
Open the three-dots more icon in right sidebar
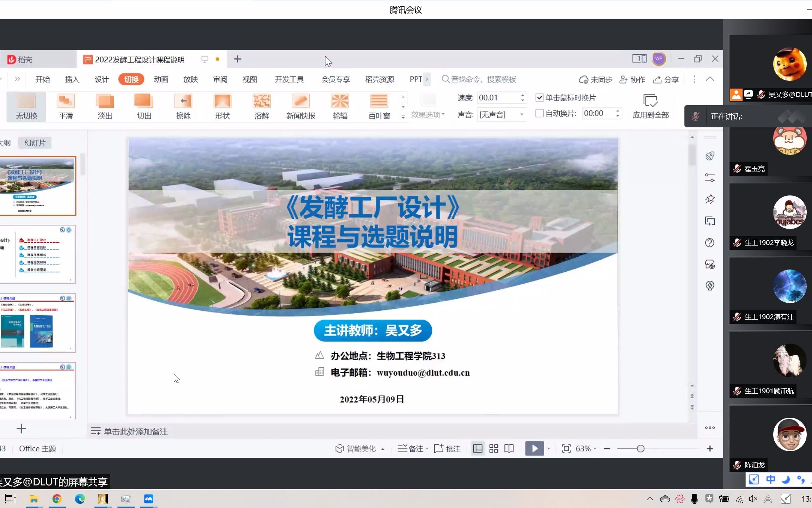710,428
